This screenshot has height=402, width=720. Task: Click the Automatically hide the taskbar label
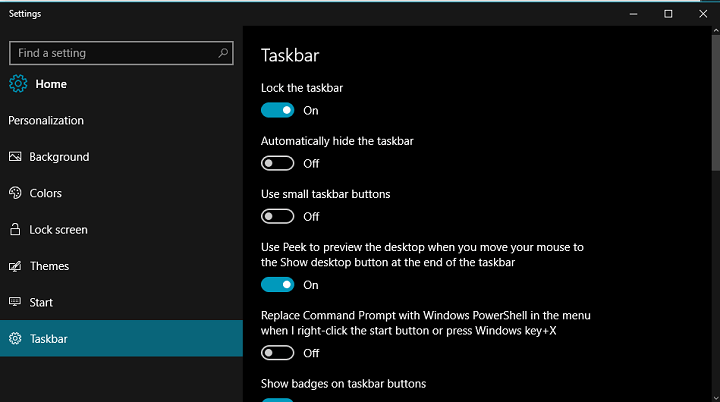click(337, 141)
